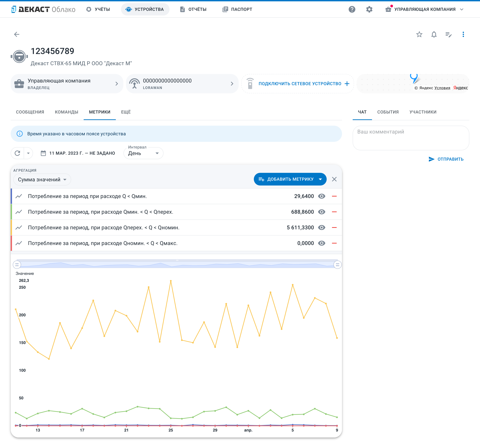Switch to the Команды tab

pyautogui.click(x=66, y=112)
